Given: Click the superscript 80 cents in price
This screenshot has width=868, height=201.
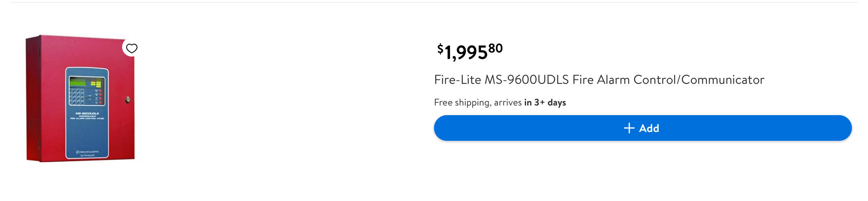Looking at the screenshot, I should pyautogui.click(x=495, y=48).
